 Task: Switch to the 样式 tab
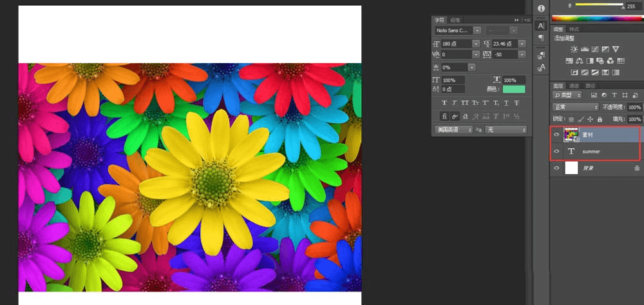[x=574, y=29]
